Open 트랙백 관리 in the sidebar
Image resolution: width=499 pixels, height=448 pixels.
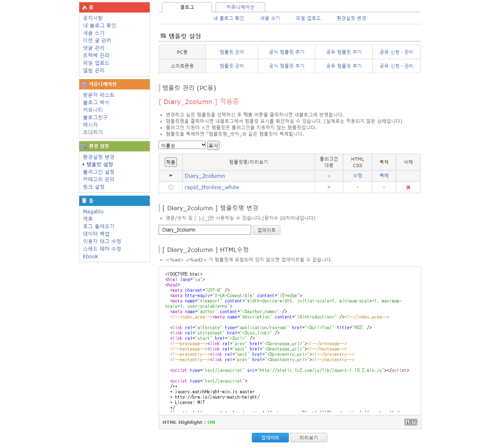(96, 55)
